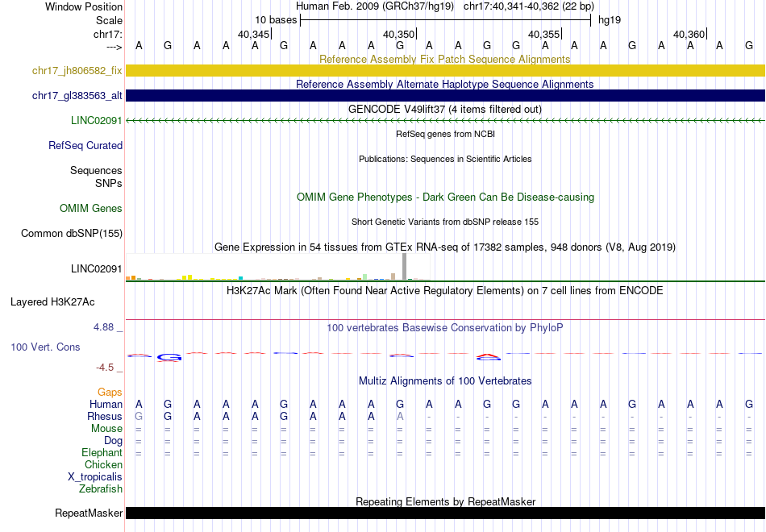The width and height of the screenshot is (766, 532).
Task: Click the Reference Assembly Fix Patch title
Action: click(445, 59)
